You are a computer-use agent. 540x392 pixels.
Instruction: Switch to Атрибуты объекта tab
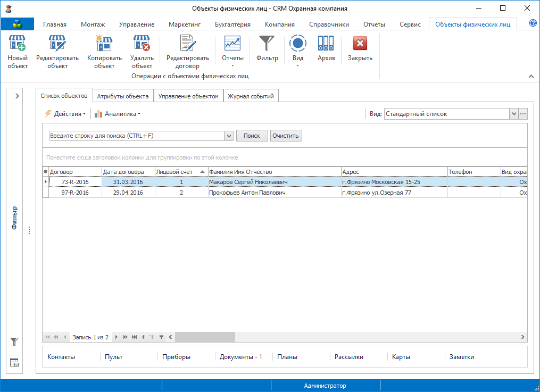pos(123,96)
